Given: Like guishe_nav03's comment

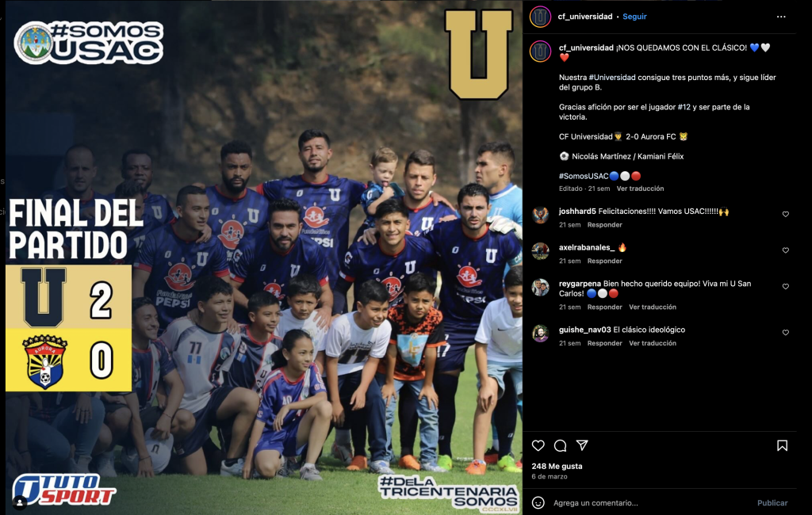Looking at the screenshot, I should pos(786,333).
